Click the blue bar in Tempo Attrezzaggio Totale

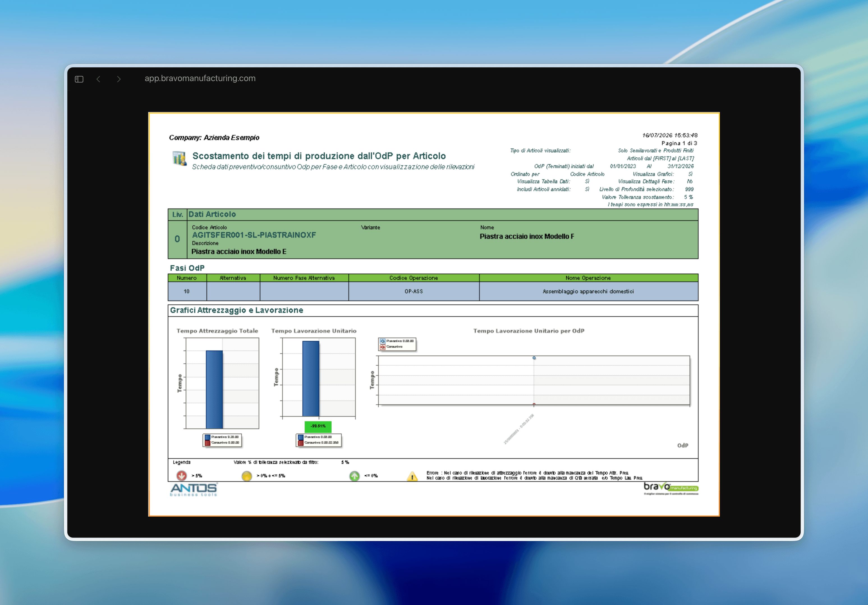(x=214, y=389)
